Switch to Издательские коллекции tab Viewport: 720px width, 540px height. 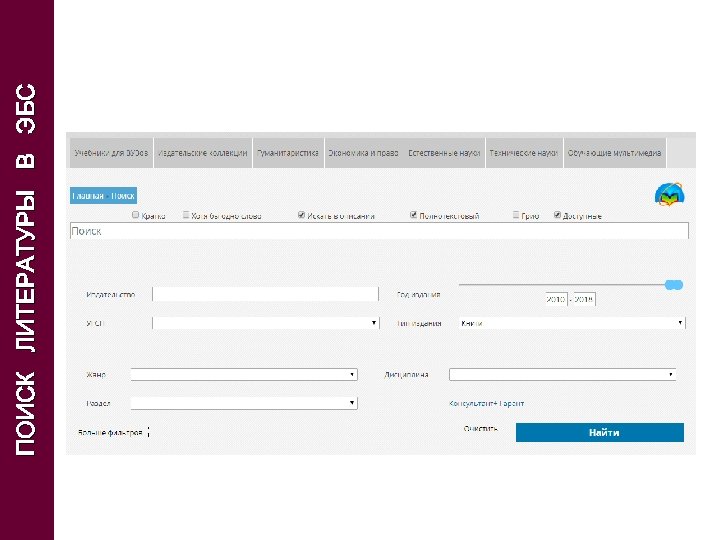tap(202, 153)
